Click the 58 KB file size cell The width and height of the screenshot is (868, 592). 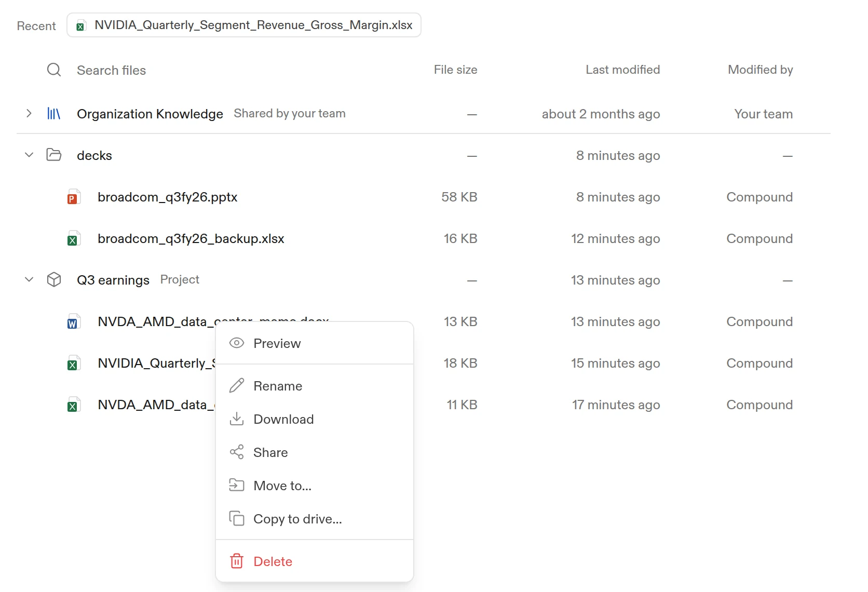pyautogui.click(x=459, y=197)
